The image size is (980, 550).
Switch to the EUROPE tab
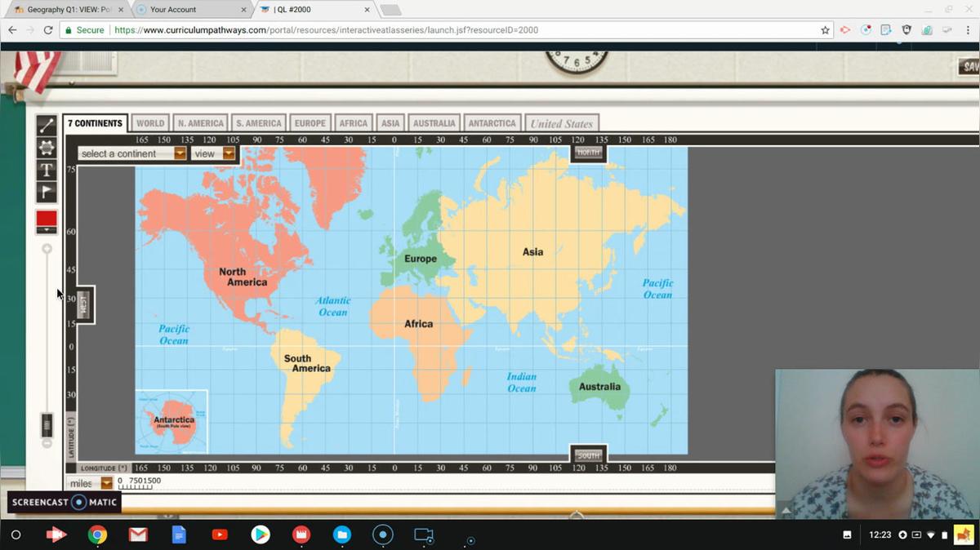(x=310, y=123)
